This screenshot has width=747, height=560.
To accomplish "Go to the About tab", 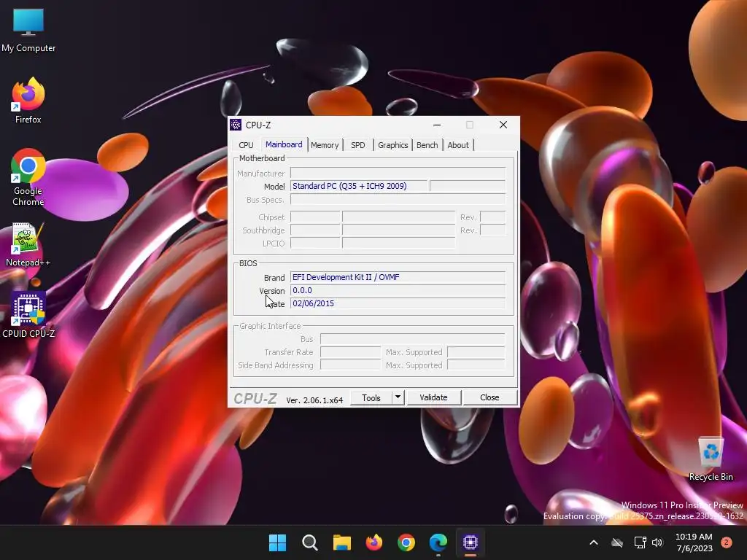I will point(458,145).
